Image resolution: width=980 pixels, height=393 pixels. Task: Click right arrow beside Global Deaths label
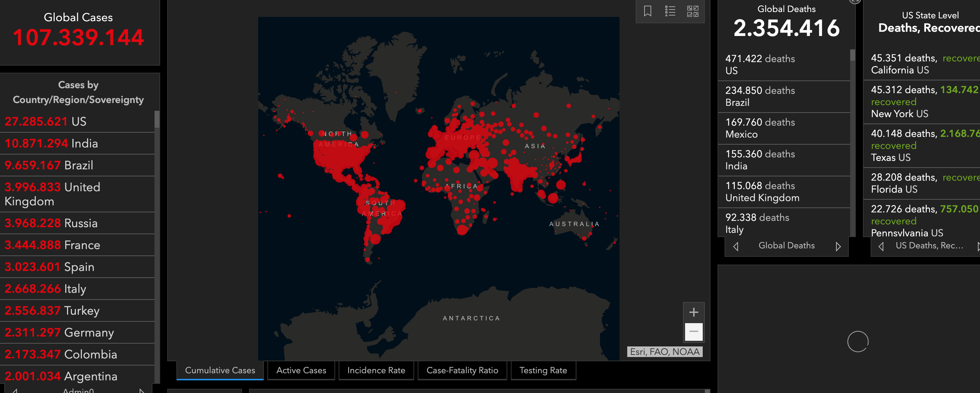[838, 246]
